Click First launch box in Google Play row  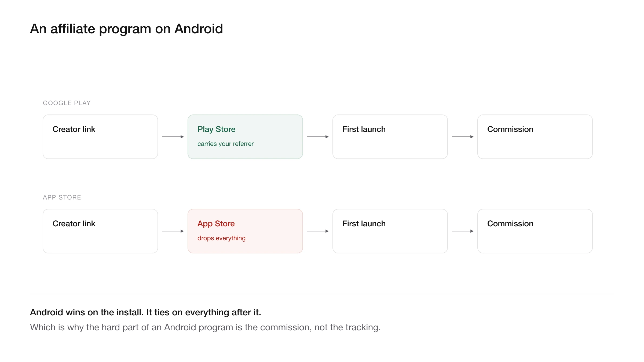[x=390, y=137]
